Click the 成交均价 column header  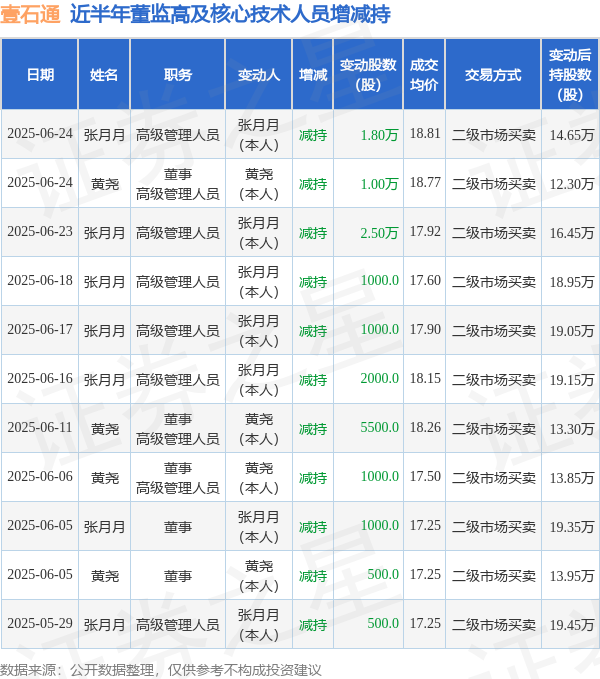click(x=424, y=74)
